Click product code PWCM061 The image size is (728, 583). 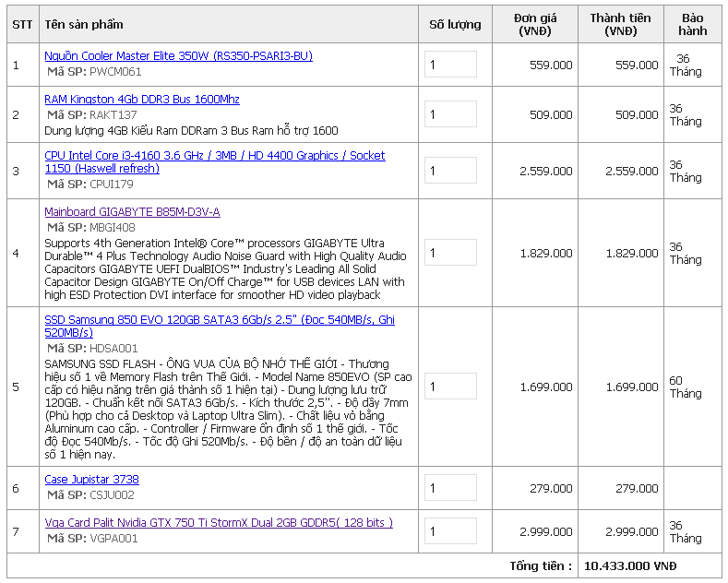click(x=115, y=72)
